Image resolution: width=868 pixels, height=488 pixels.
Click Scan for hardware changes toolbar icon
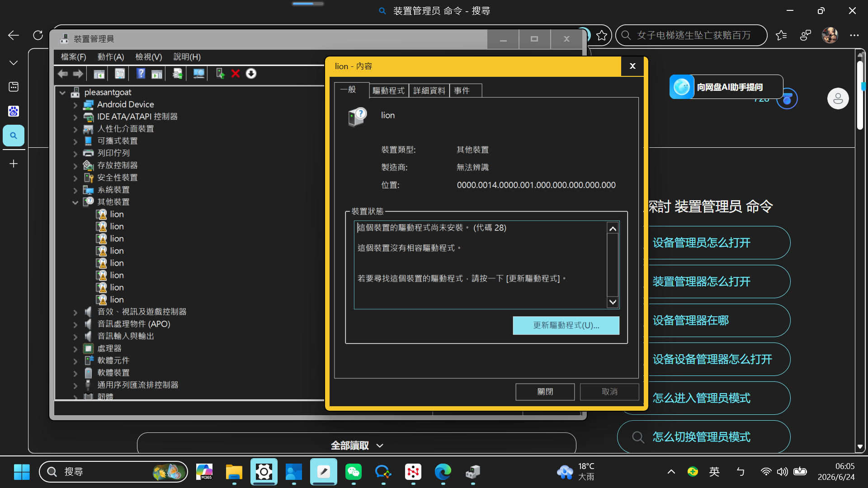point(198,74)
